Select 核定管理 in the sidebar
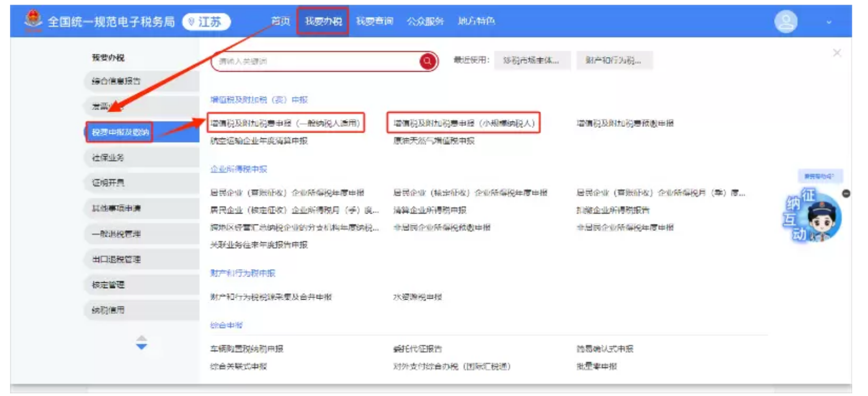 pos(142,284)
